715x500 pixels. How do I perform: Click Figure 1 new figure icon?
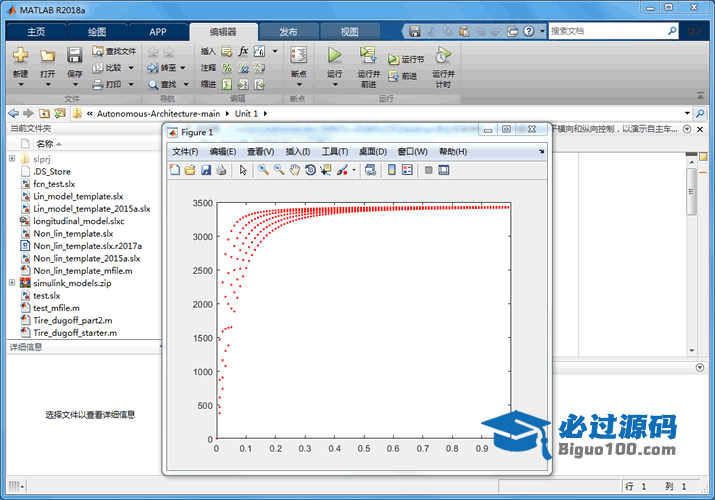(175, 170)
